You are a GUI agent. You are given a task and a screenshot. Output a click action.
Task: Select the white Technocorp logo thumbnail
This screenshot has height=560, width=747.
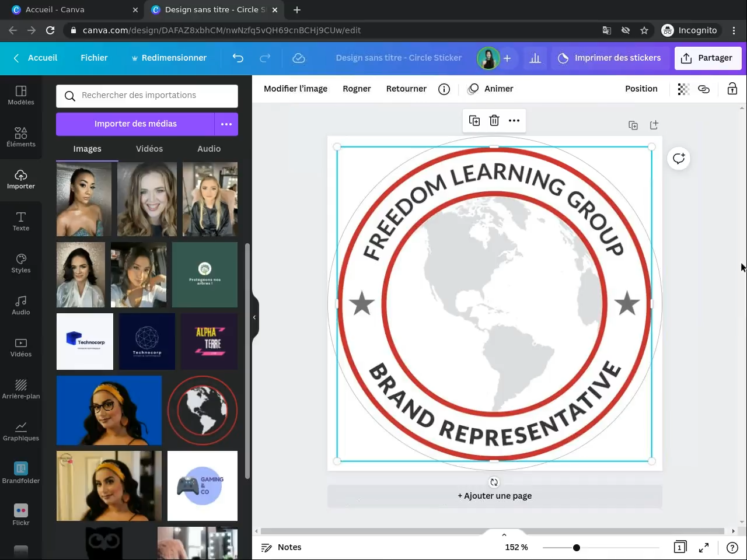[85, 341]
